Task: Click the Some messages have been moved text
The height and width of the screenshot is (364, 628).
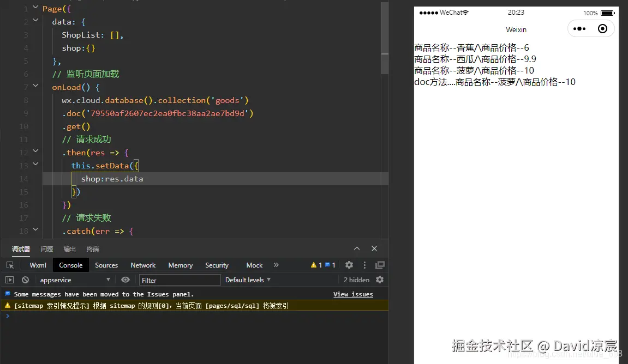Action: pos(104,294)
